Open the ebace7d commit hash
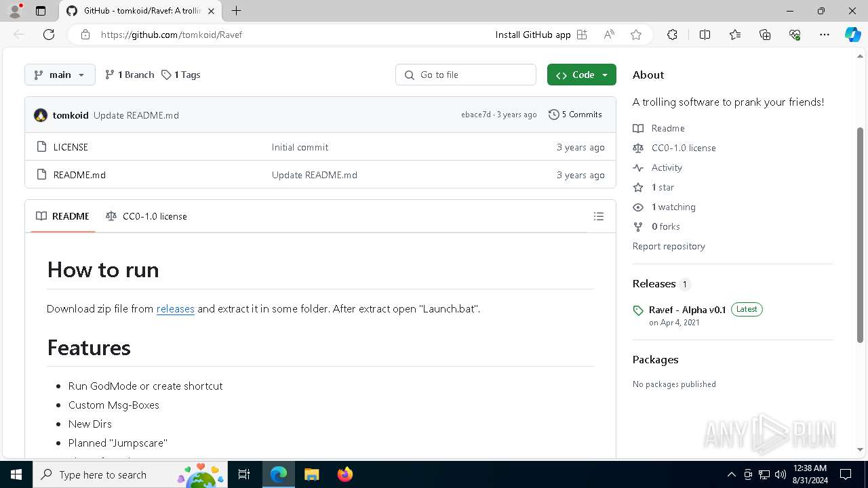The width and height of the screenshot is (868, 488). (x=476, y=115)
